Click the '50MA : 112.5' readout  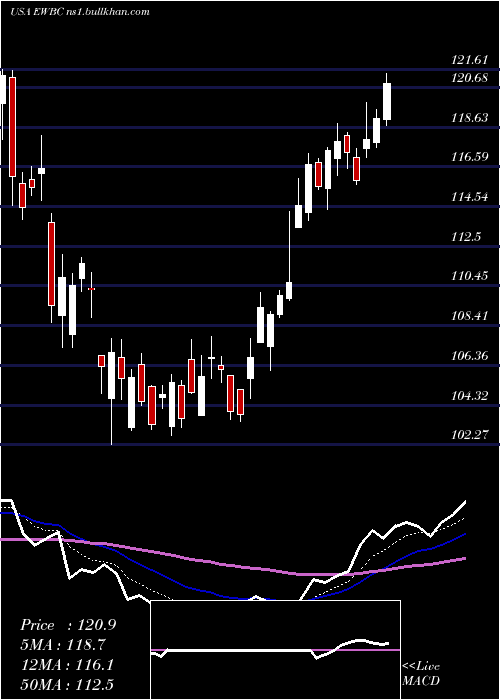pyautogui.click(x=67, y=684)
